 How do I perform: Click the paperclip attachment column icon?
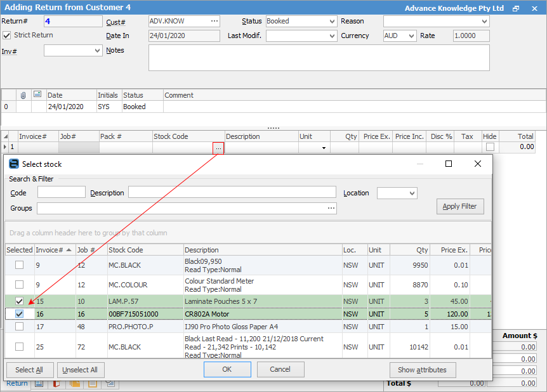click(23, 95)
